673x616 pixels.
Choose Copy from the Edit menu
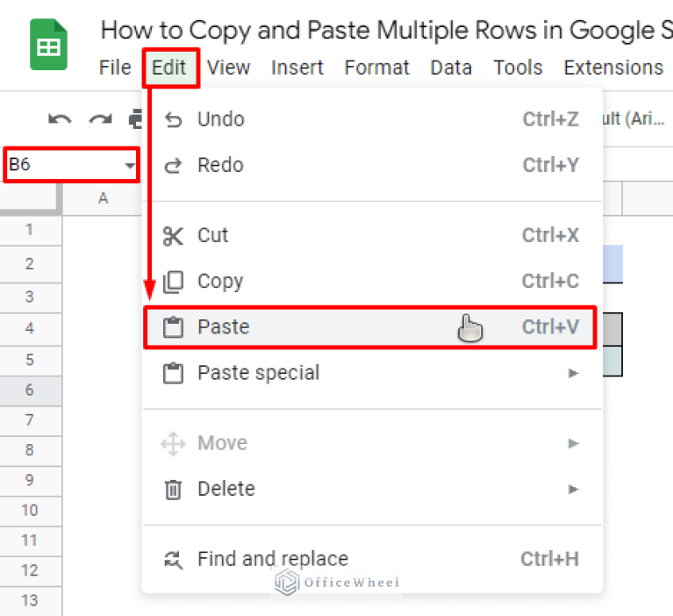pyautogui.click(x=372, y=282)
